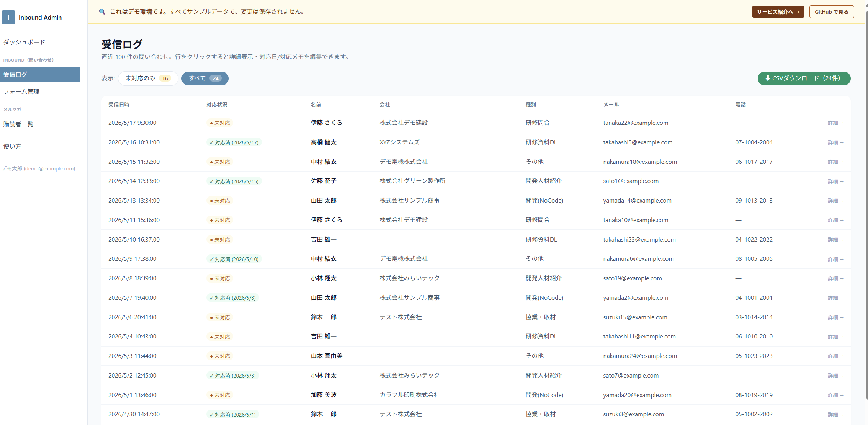
Task: Open 詳細 for takahashi5@example.com row
Action: (x=835, y=142)
